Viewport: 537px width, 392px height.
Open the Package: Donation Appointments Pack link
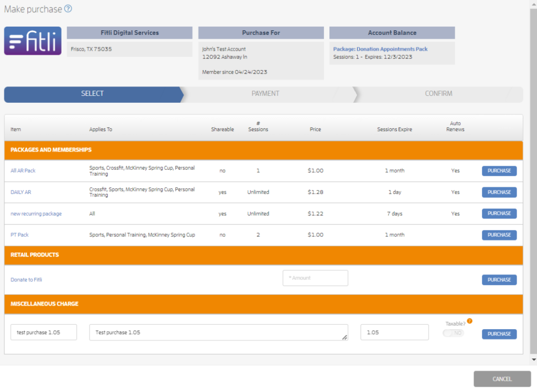click(x=380, y=49)
